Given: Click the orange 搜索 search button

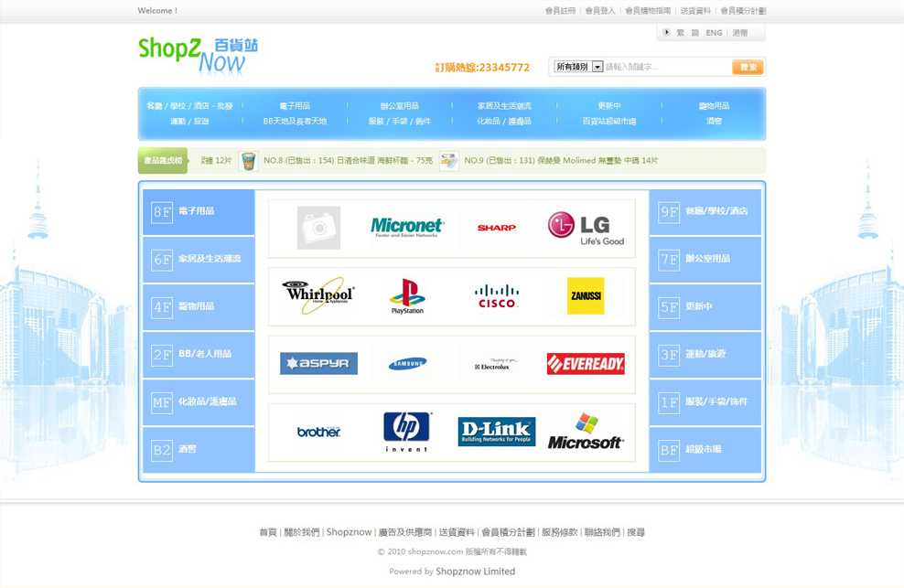Looking at the screenshot, I should 748,67.
